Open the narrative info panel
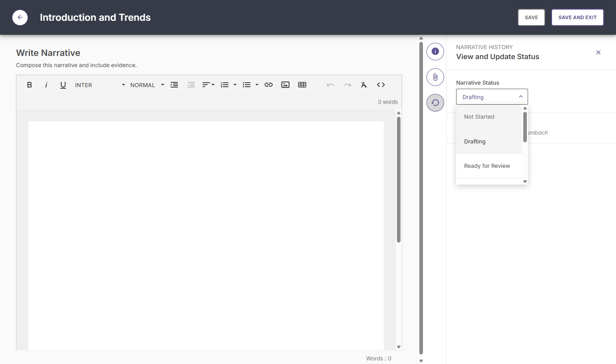 pyautogui.click(x=435, y=52)
